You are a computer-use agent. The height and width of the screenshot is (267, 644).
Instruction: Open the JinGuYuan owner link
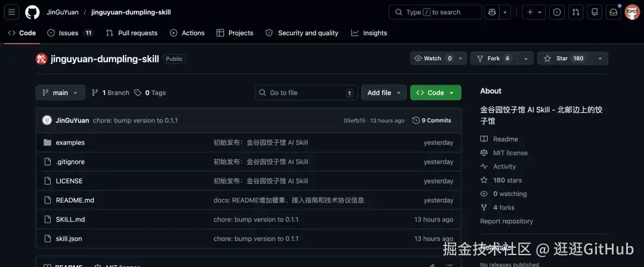[x=63, y=13]
